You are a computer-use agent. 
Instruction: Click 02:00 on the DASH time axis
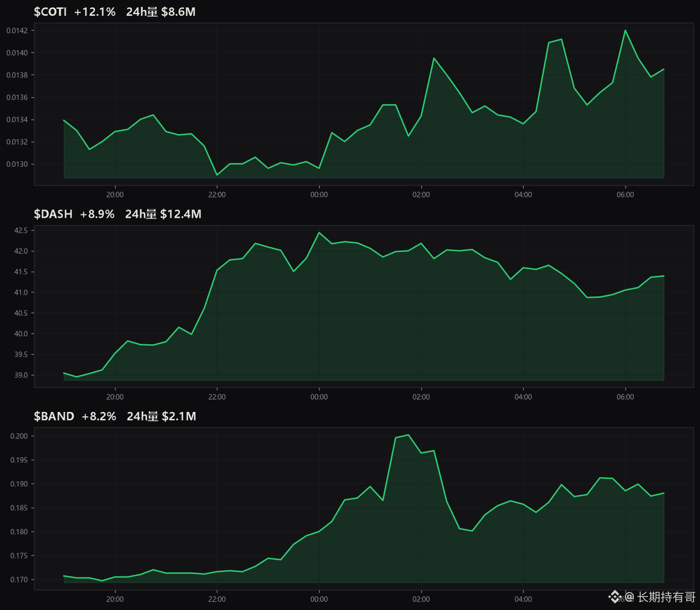[x=421, y=397]
